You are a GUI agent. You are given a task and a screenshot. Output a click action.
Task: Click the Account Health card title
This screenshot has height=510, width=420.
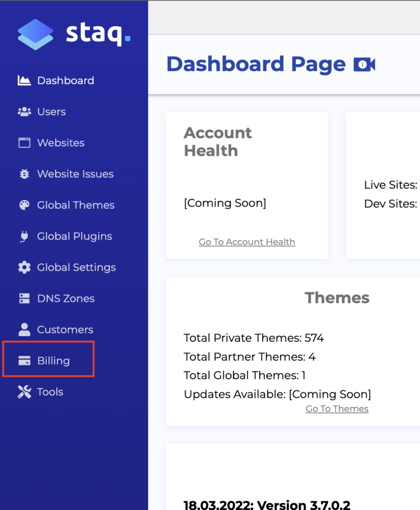coord(218,141)
